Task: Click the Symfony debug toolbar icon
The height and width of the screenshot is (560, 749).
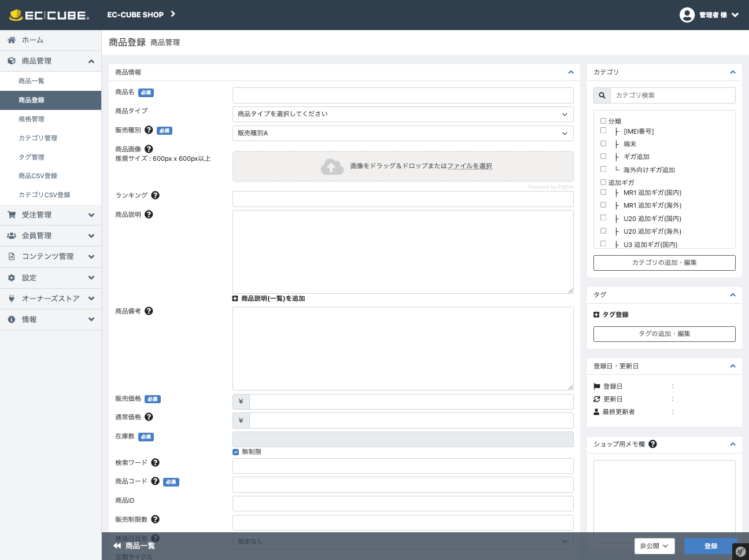Action: 740,551
